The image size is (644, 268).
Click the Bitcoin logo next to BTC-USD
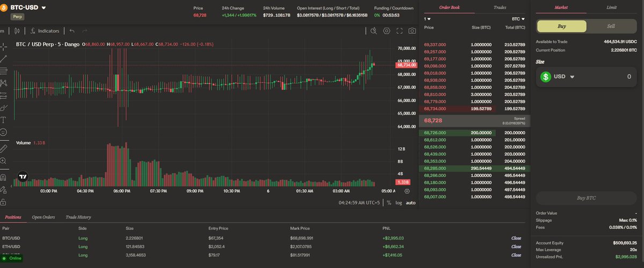(4, 8)
